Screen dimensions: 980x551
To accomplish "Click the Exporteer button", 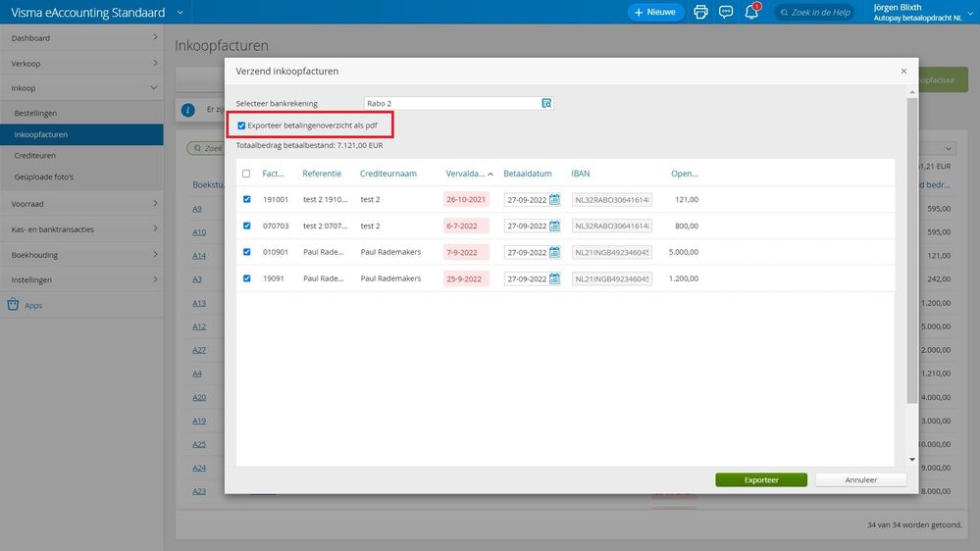I will tap(761, 479).
